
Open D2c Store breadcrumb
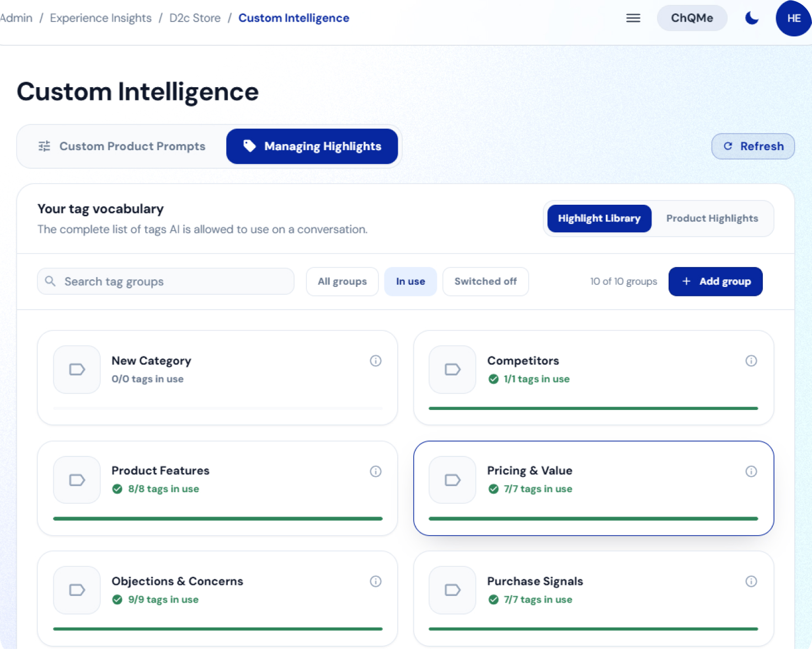195,18
